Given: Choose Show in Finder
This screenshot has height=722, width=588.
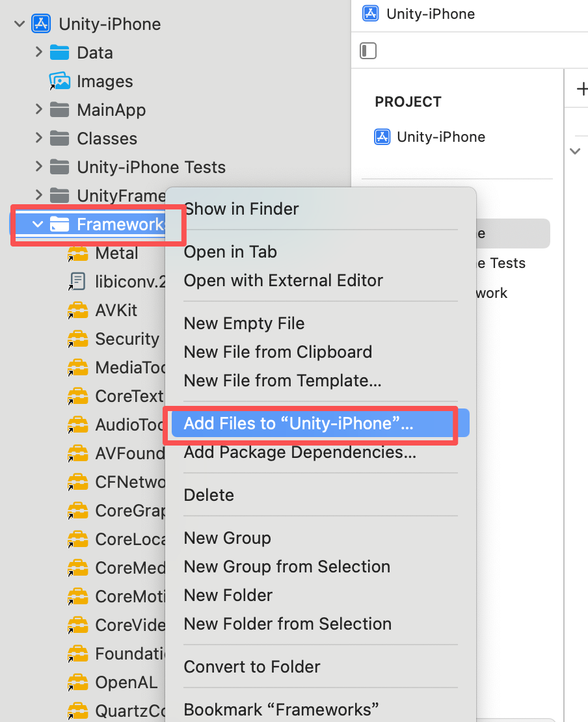Looking at the screenshot, I should (241, 209).
